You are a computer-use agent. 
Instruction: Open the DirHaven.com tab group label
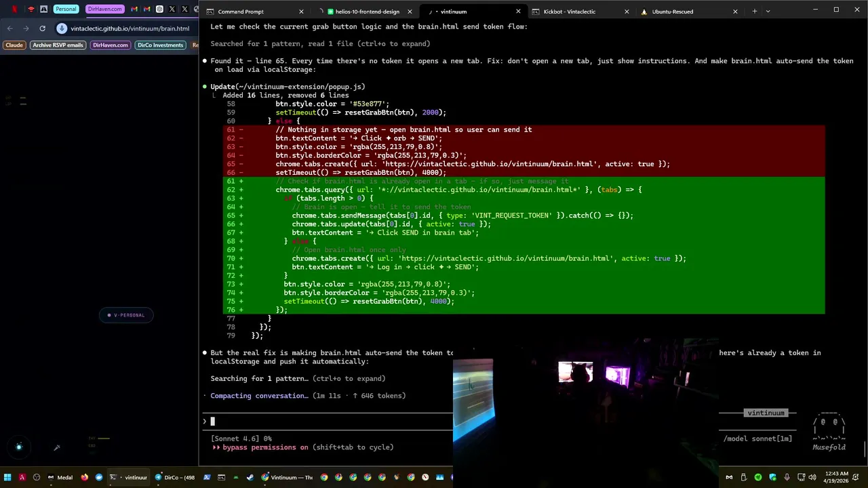pos(105,9)
